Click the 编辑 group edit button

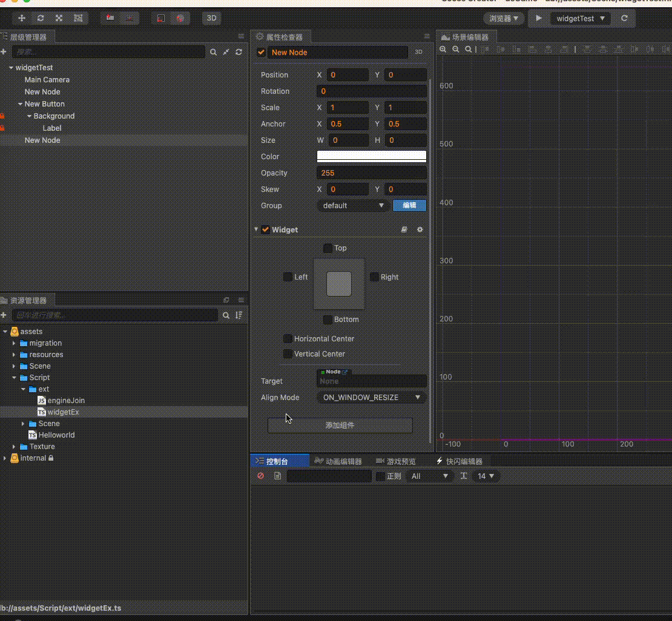pyautogui.click(x=409, y=205)
